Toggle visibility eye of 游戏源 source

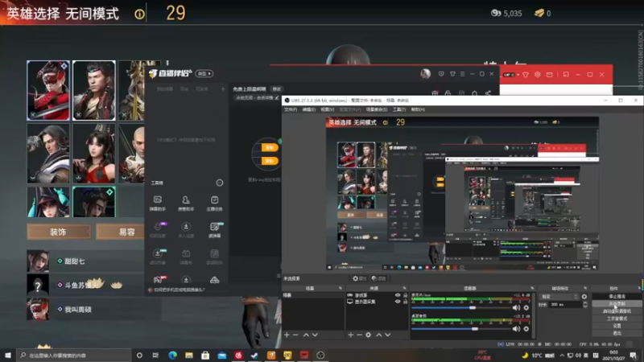(398, 295)
